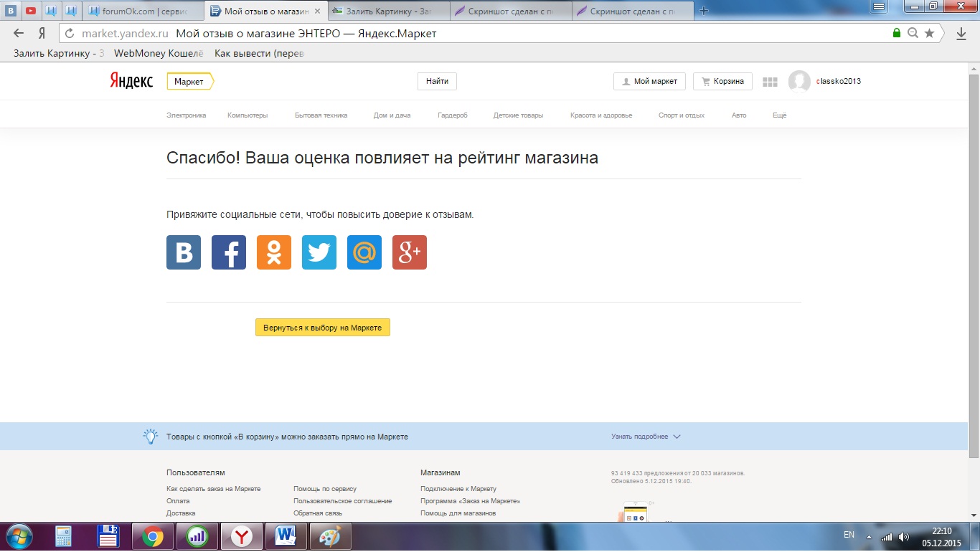The image size is (980, 552).
Task: Open the Как вывести bookmark
Action: coord(260,53)
